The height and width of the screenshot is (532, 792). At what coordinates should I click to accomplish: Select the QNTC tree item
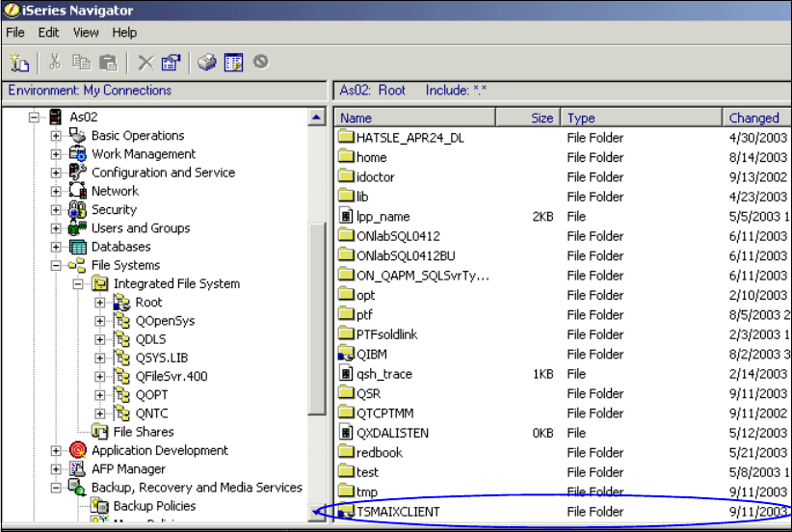pyautogui.click(x=151, y=413)
